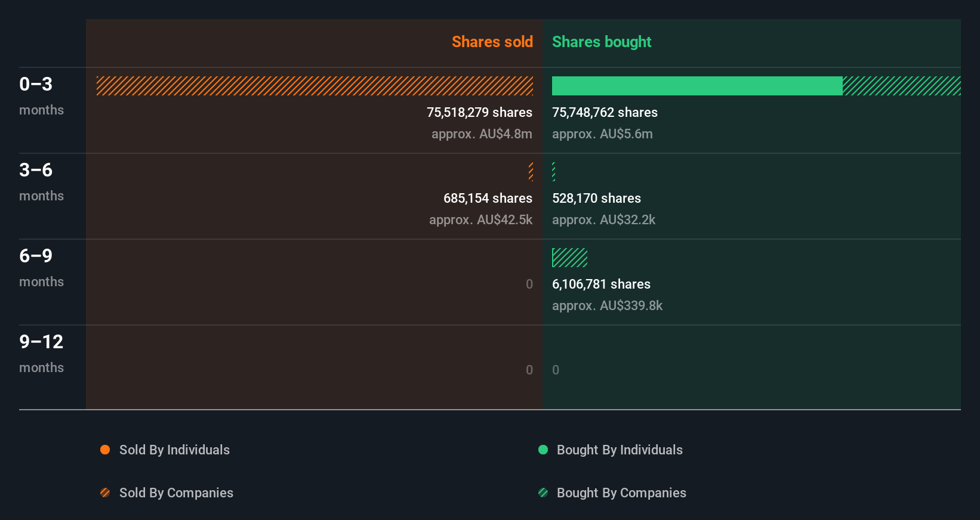Select the Bought By Companies legend label

click(621, 493)
